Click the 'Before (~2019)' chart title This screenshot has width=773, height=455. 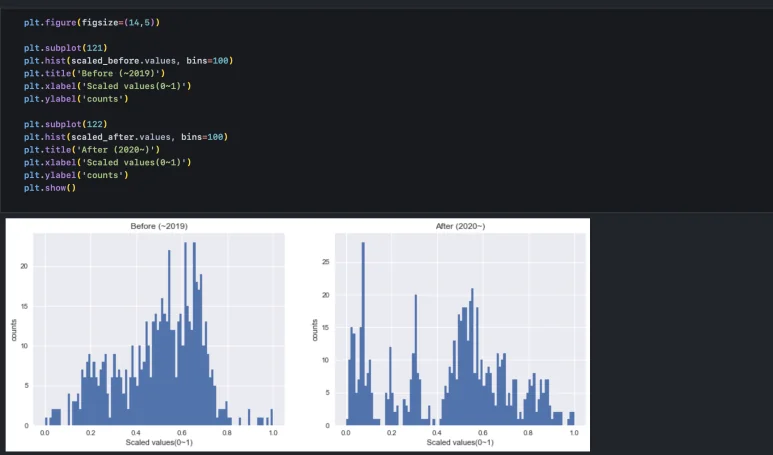pyautogui.click(x=159, y=227)
